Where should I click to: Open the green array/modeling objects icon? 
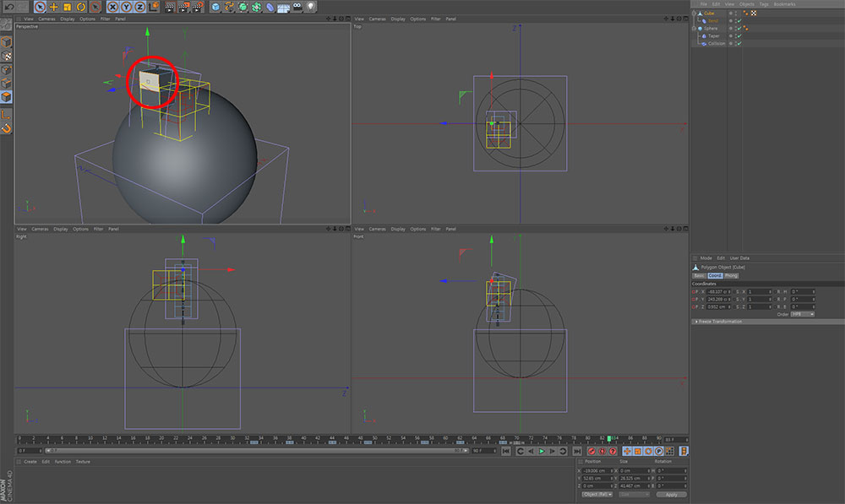point(257,7)
